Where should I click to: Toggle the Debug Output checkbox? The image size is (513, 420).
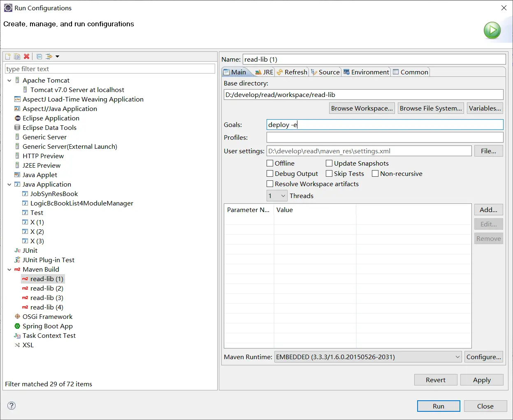(270, 173)
